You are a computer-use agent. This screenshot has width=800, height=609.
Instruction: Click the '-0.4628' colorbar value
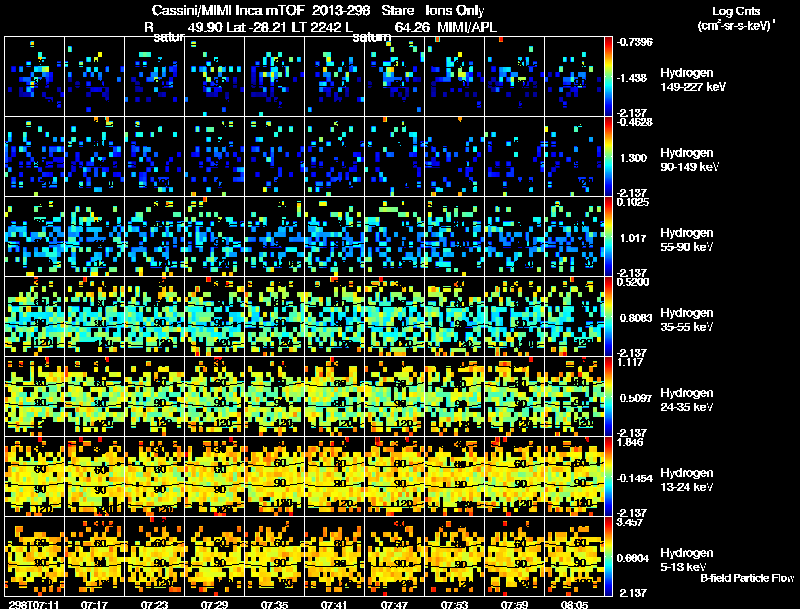(634, 122)
